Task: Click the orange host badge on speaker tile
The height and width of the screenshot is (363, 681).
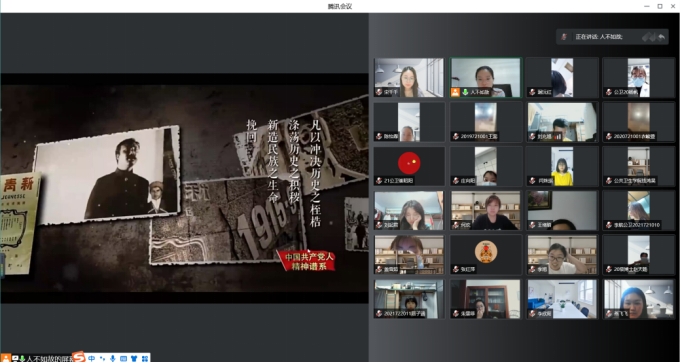Action: (455, 92)
